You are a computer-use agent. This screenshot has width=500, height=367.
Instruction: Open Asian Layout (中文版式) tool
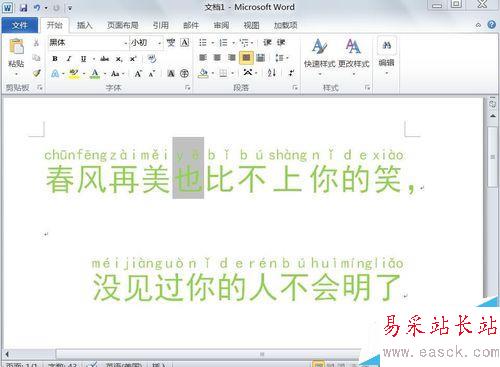(x=248, y=73)
